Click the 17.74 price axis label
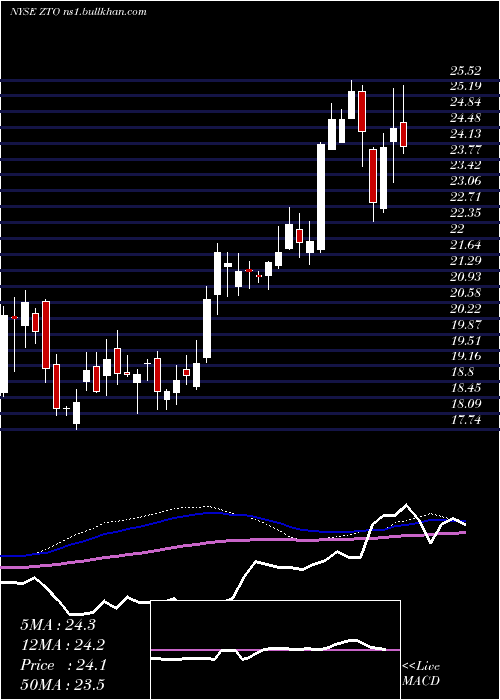The width and height of the screenshot is (500, 700). (466, 420)
